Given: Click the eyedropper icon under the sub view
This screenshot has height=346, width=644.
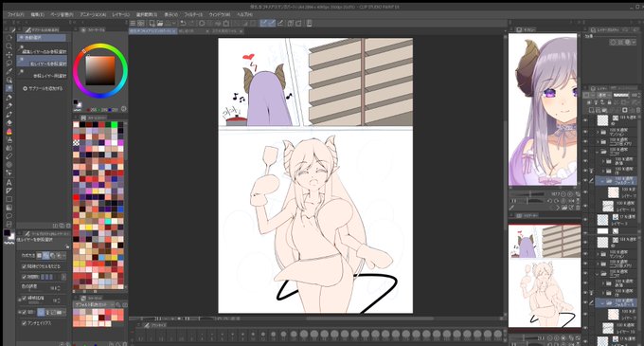Looking at the screenshot, I should click(x=512, y=208).
